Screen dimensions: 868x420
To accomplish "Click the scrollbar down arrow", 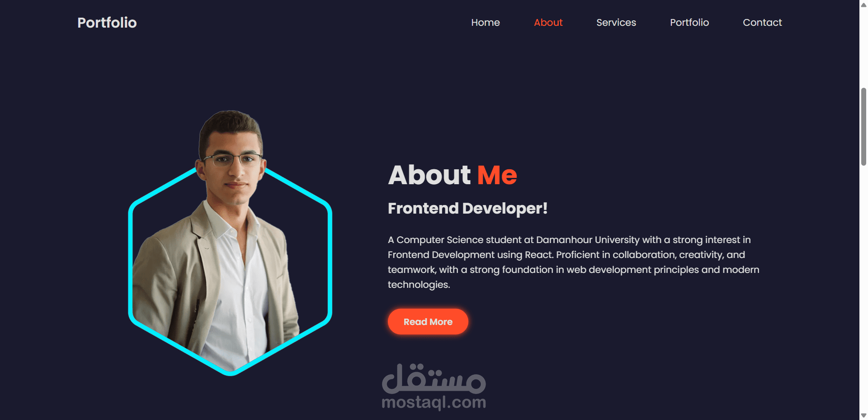I will [x=863, y=415].
